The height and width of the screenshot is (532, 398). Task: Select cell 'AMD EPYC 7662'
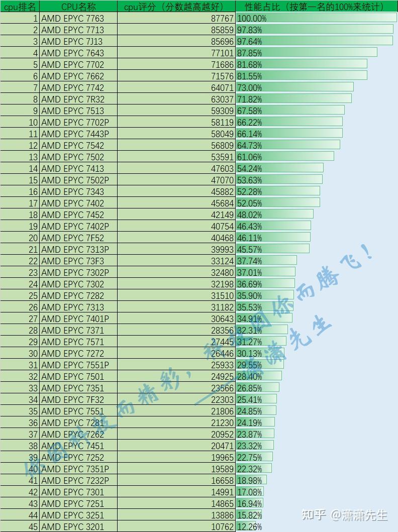point(78,76)
